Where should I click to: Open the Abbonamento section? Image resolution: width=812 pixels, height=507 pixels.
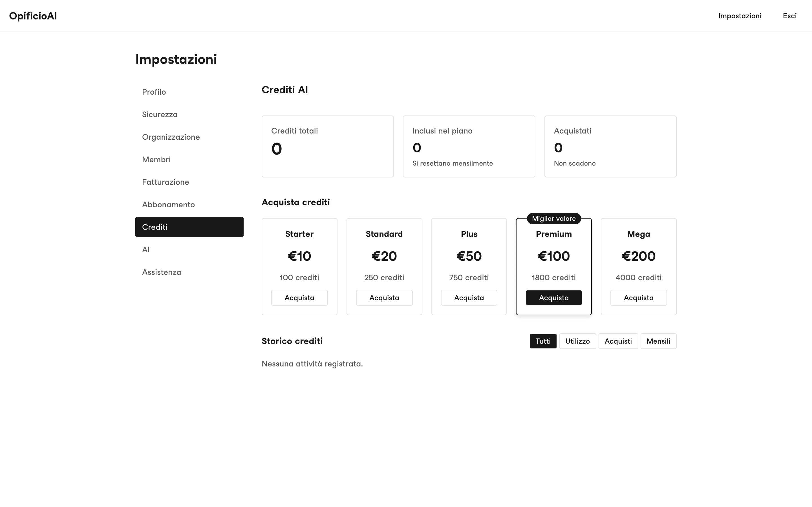189,204
